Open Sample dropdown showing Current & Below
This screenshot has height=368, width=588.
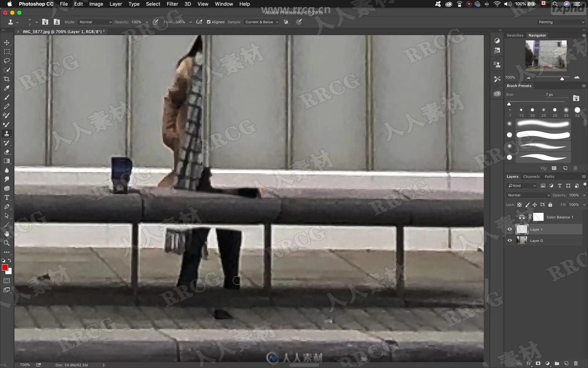[262, 22]
